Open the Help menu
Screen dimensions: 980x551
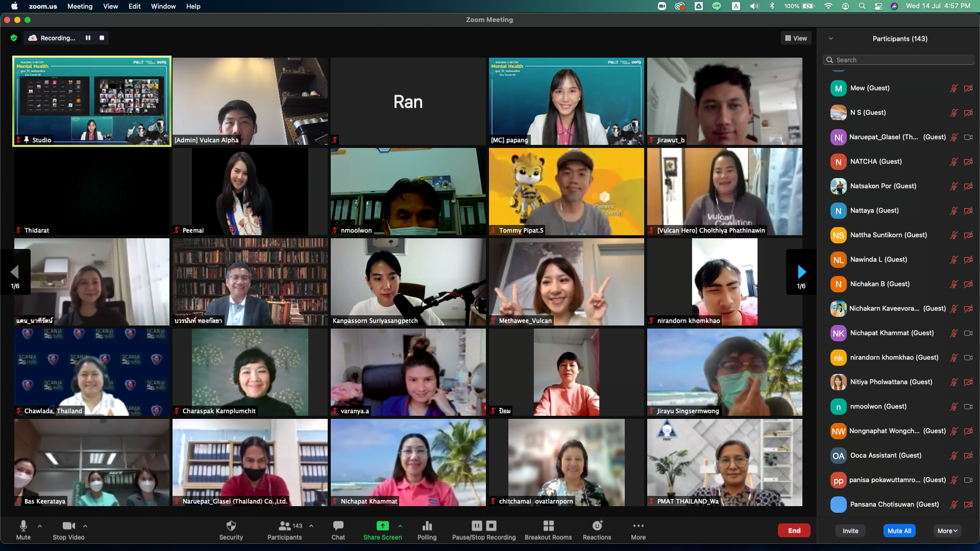[193, 6]
